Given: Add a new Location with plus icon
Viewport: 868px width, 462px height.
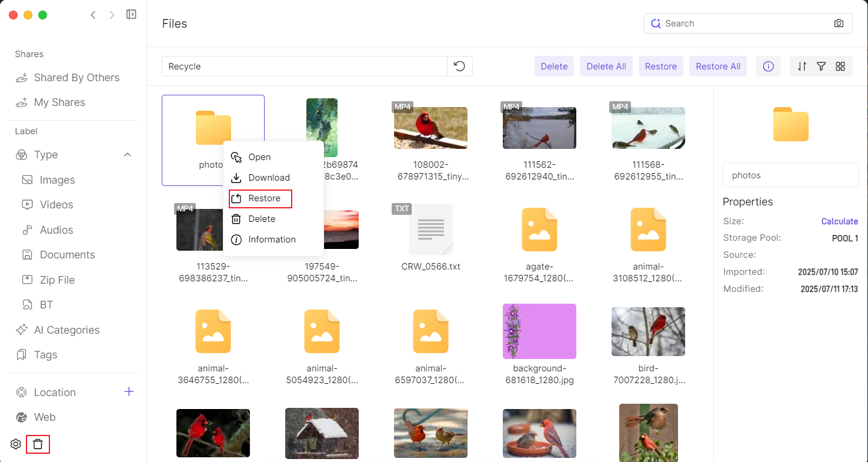Looking at the screenshot, I should tap(129, 392).
